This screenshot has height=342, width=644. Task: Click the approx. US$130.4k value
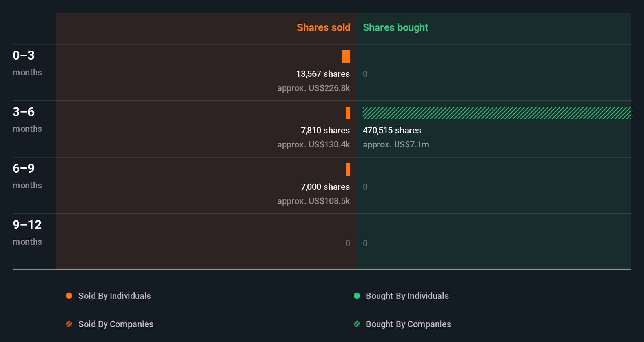point(313,144)
